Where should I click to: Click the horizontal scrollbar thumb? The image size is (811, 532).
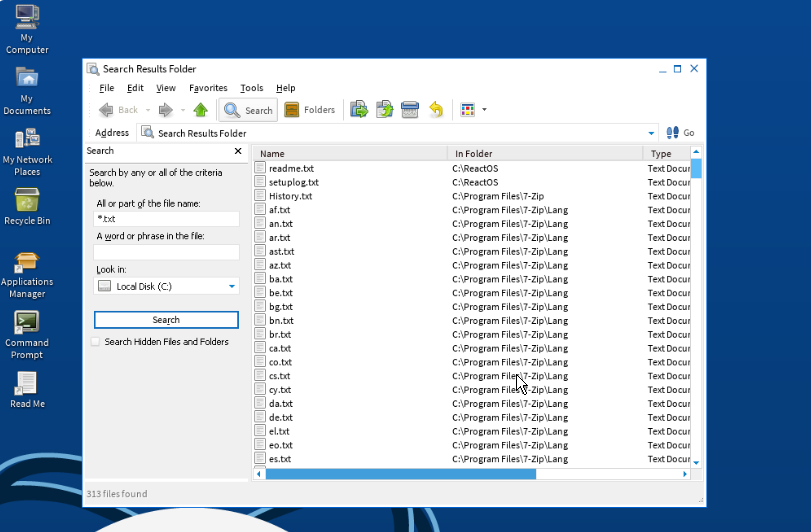pyautogui.click(x=401, y=474)
